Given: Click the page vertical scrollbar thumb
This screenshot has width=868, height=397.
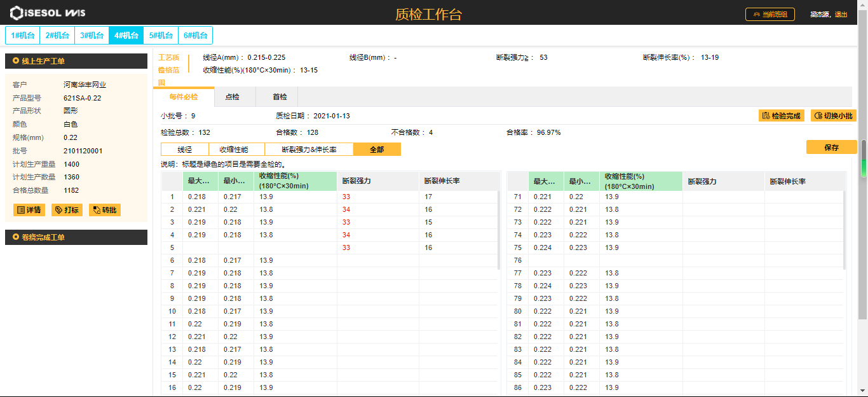Looking at the screenshot, I should point(863,159).
